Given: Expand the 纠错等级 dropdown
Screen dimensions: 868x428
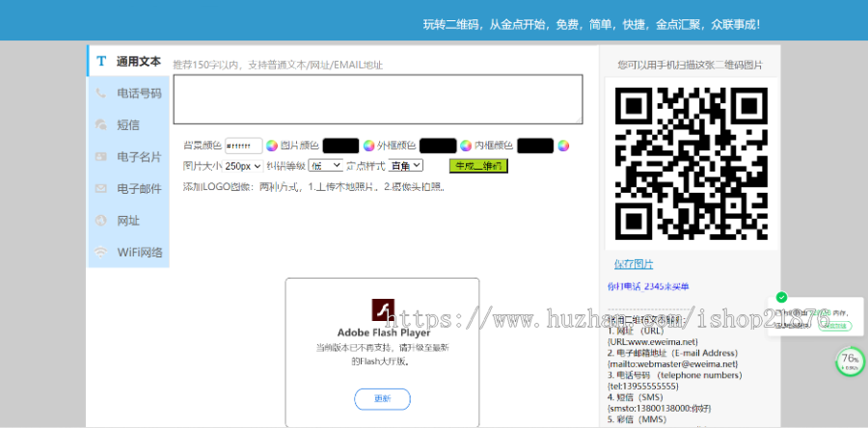Looking at the screenshot, I should coord(326,166).
